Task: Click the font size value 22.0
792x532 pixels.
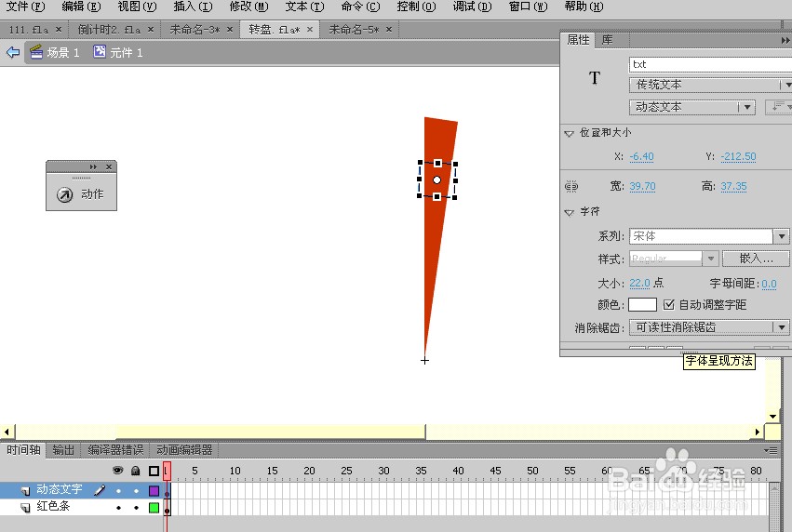Action: pyautogui.click(x=639, y=283)
